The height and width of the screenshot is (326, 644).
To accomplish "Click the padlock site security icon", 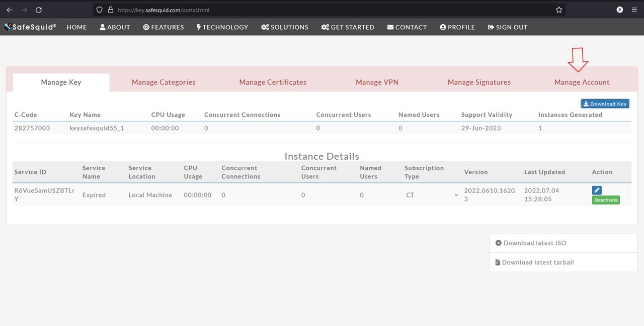I will pyautogui.click(x=111, y=10).
